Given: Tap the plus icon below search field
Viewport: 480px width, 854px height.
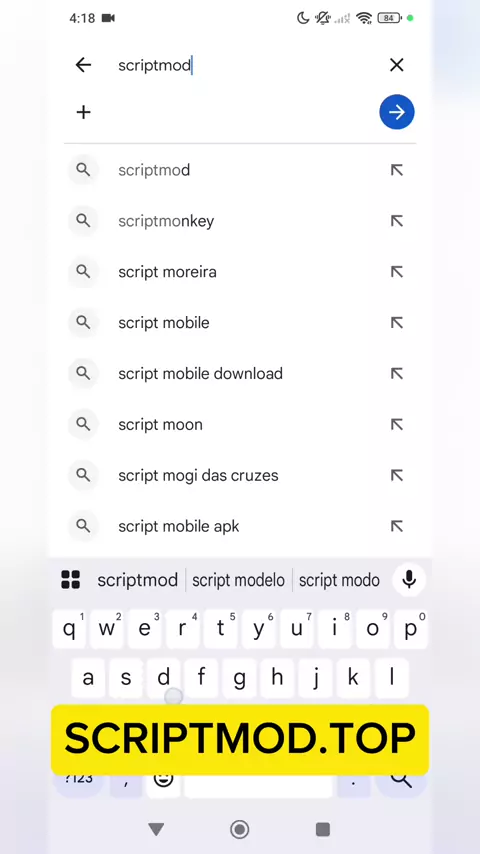Looking at the screenshot, I should click(83, 112).
